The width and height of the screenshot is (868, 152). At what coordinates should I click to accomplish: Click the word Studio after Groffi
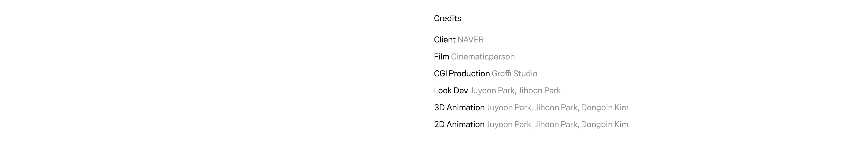pos(525,74)
